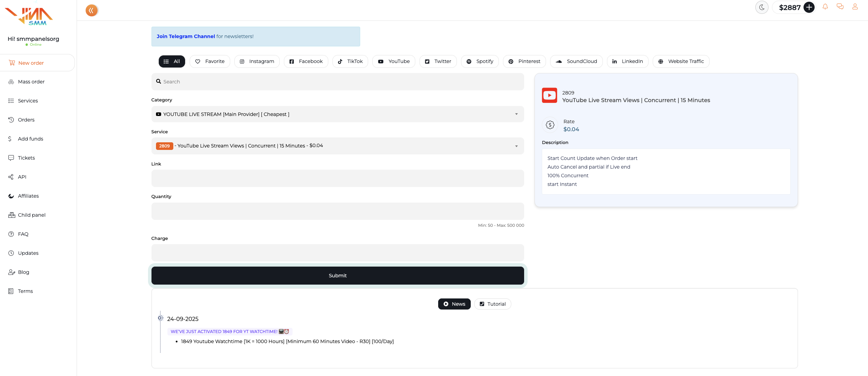Screen dimensions: 868x376
Task: Follow the Join Telegram Channel link
Action: (185, 36)
